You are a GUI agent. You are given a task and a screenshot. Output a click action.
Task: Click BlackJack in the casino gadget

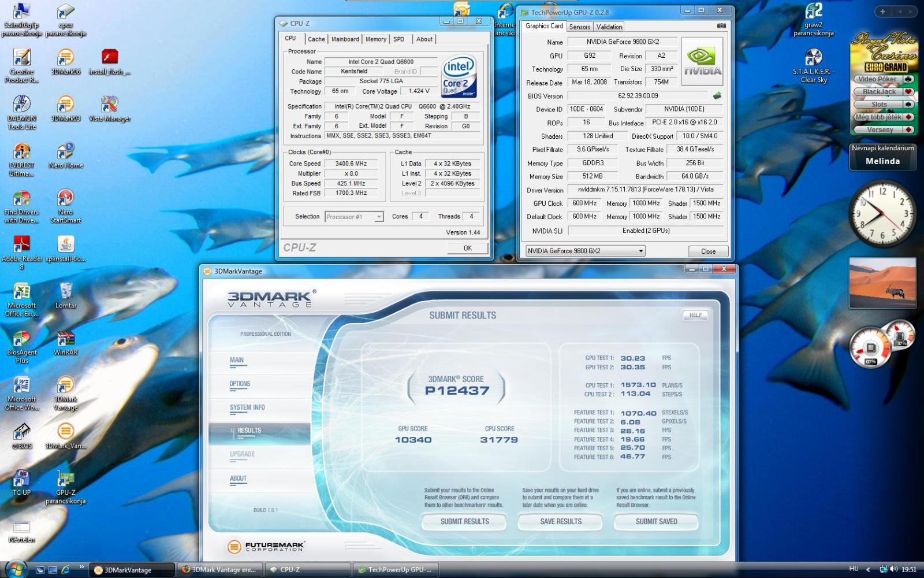(884, 92)
